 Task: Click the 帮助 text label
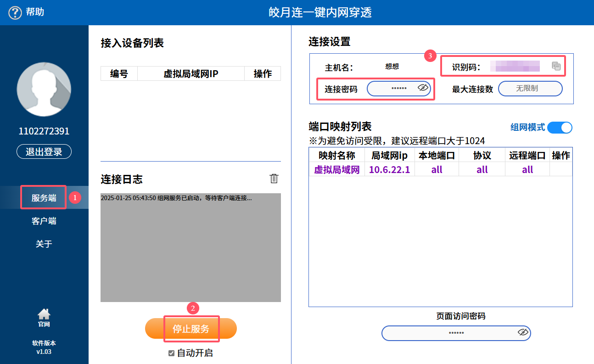click(35, 12)
